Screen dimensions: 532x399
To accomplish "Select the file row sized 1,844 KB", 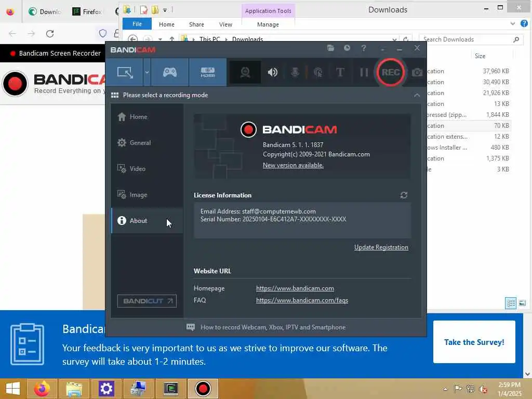I will [468, 115].
